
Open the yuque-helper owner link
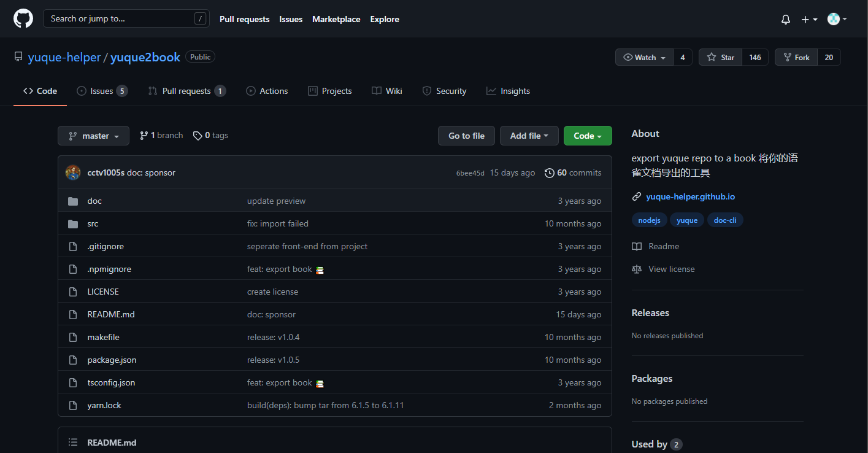[64, 57]
